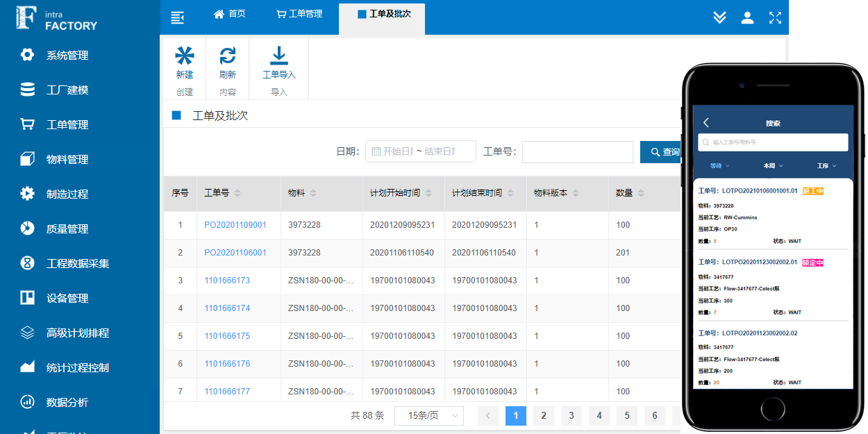This screenshot has width=868, height=434.
Task: Click the double chevron down icon in header
Action: click(x=719, y=17)
